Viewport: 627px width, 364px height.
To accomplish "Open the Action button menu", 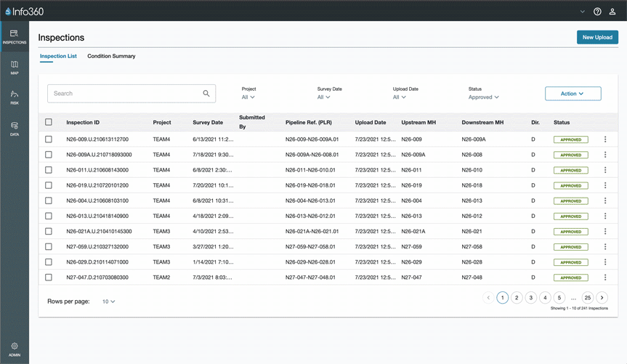I will click(x=573, y=94).
